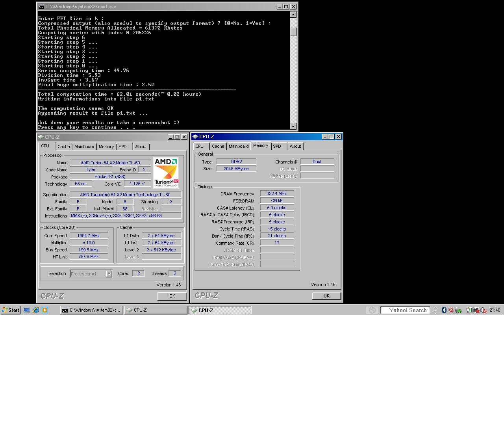
Task: Click OK in the left CPU-Z window
Action: (172, 296)
